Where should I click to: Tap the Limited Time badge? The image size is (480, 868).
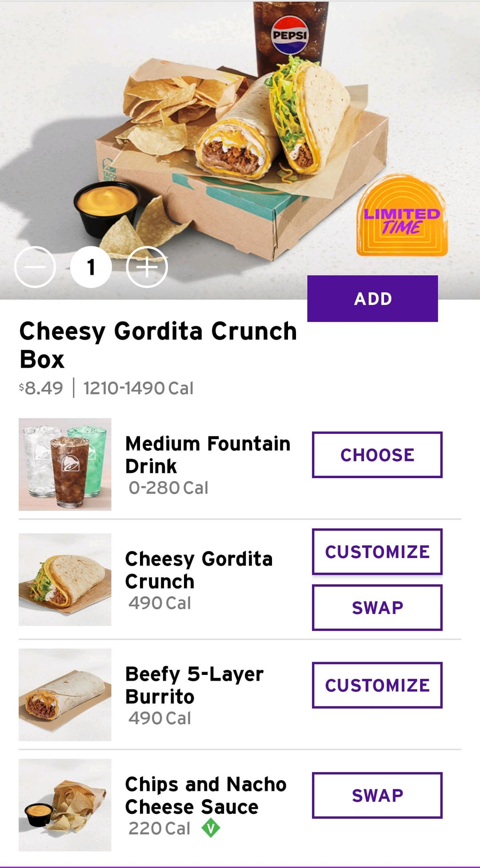(x=402, y=217)
